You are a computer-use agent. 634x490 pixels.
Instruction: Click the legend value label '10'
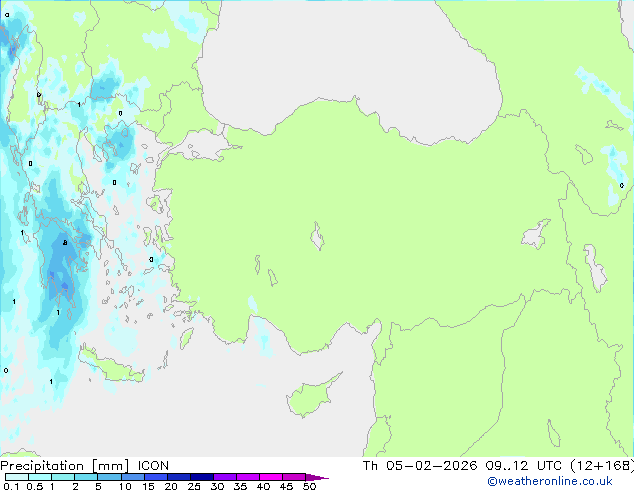tap(125, 486)
